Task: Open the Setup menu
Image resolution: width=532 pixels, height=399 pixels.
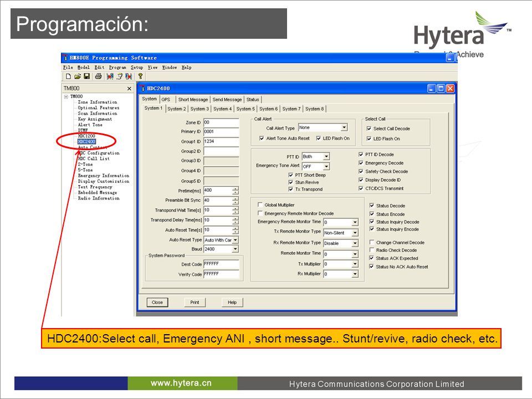Action: (x=137, y=68)
